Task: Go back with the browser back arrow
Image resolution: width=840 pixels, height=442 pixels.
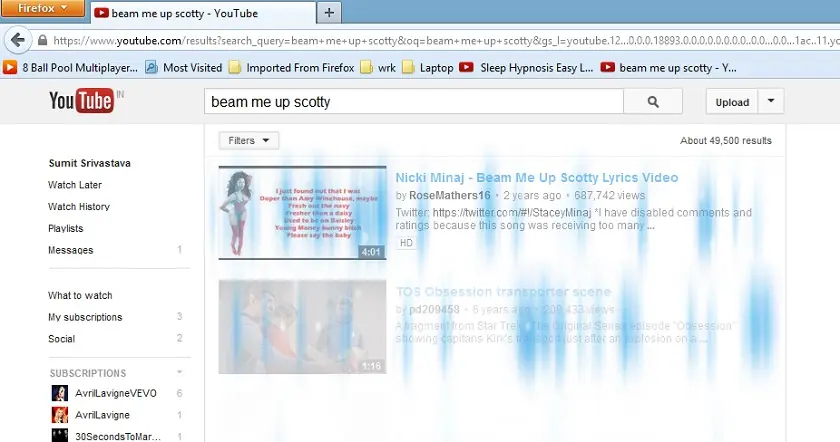Action: 18,40
